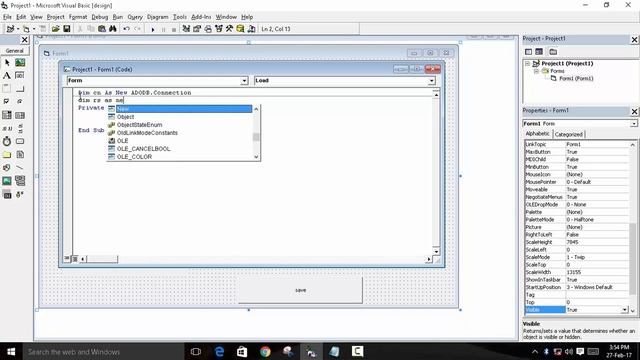
Task: Click the Save Project toolbar icon
Action: pyautogui.click(x=67, y=29)
